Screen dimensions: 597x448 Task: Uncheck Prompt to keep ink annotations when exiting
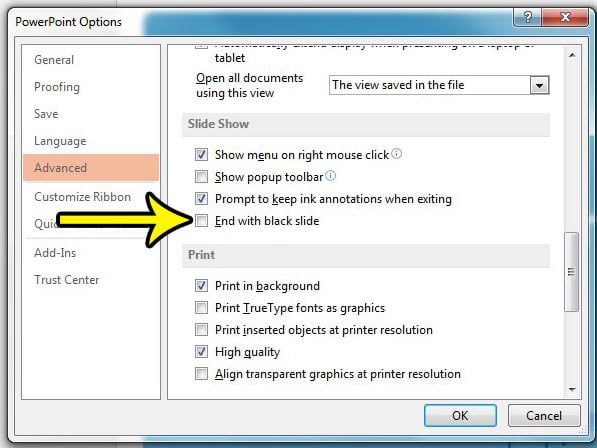pos(201,198)
